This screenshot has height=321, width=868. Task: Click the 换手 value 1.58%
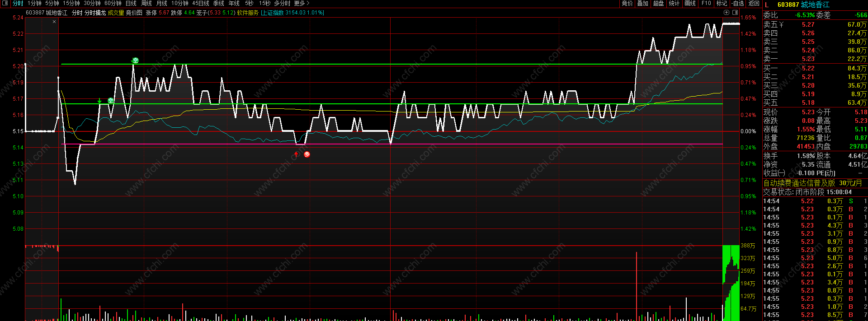(x=806, y=156)
